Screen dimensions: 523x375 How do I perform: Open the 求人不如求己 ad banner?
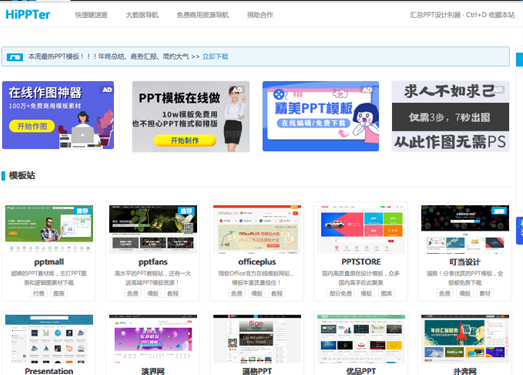pos(450,116)
